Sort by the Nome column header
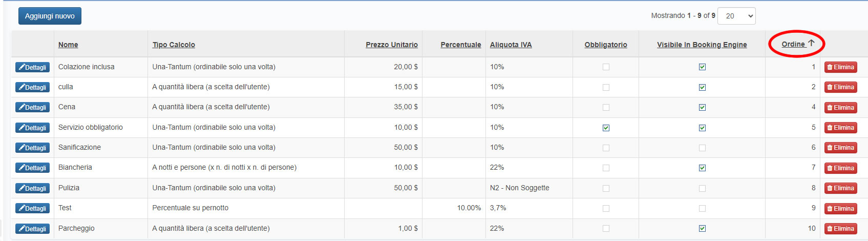868x241 pixels. click(68, 45)
